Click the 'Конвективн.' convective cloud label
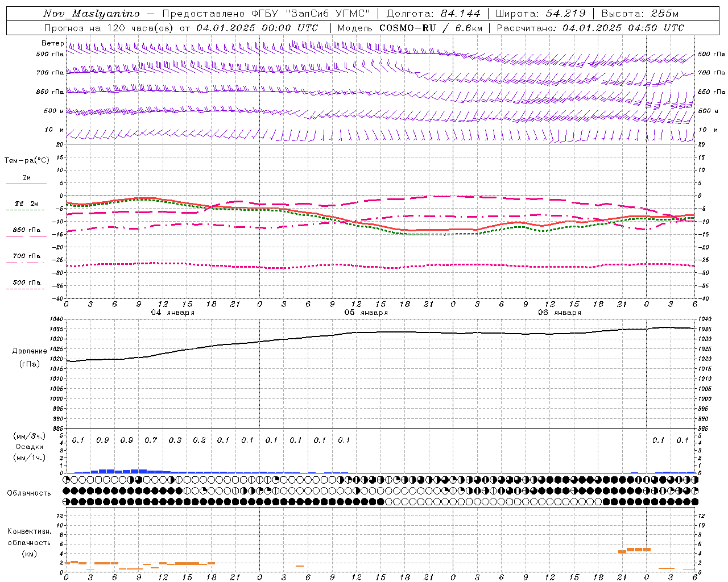This screenshot has height=582, width=728. [x=29, y=531]
